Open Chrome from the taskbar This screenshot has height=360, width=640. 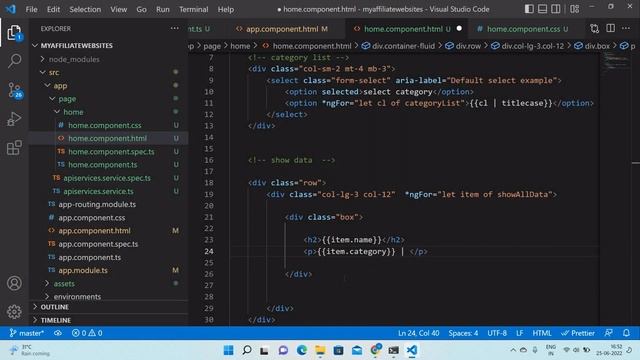[x=375, y=350]
